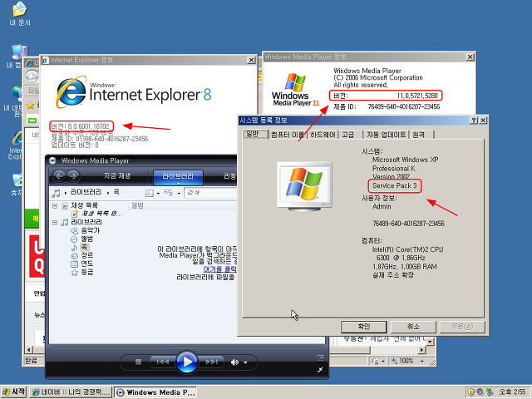Viewport: 532px width, 399px height.
Task: Open the 라이브러리 tab in Media Player
Action: pos(178,177)
